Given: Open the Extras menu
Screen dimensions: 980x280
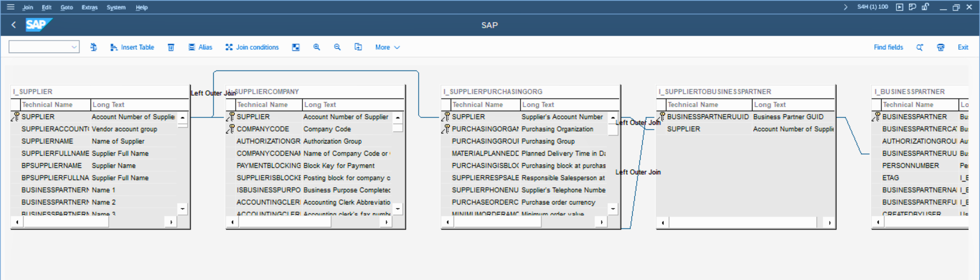Looking at the screenshot, I should point(89,7).
